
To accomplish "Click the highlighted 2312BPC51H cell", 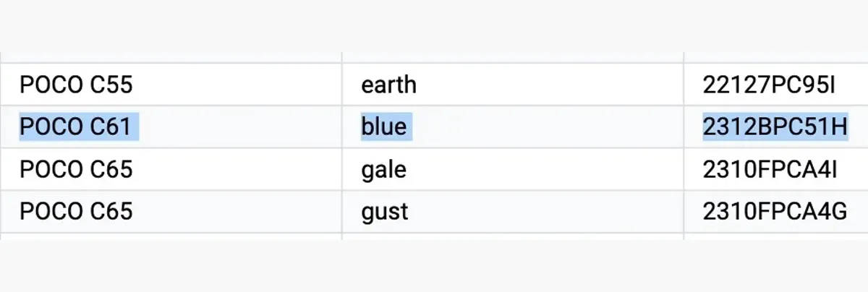I will click(x=776, y=127).
